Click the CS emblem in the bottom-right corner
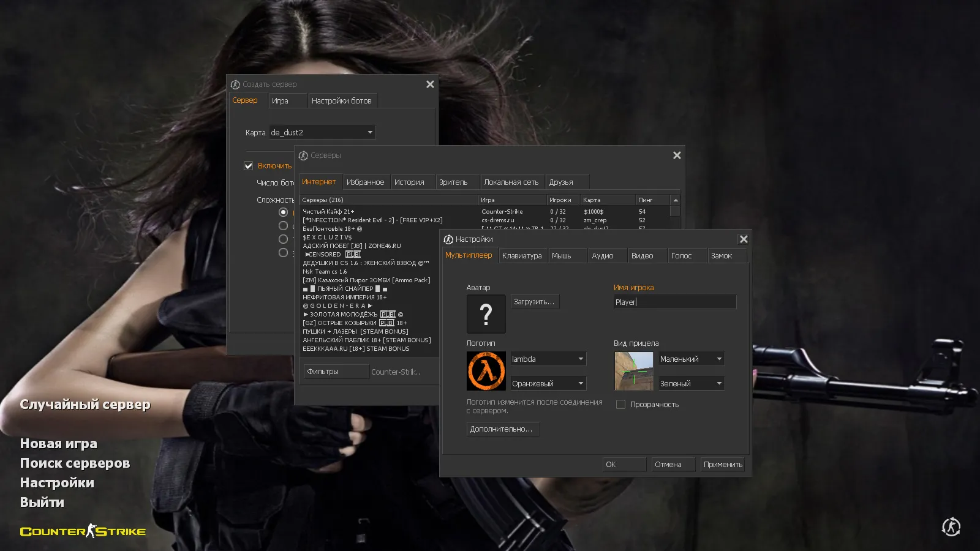Image resolution: width=980 pixels, height=551 pixels. [x=949, y=527]
